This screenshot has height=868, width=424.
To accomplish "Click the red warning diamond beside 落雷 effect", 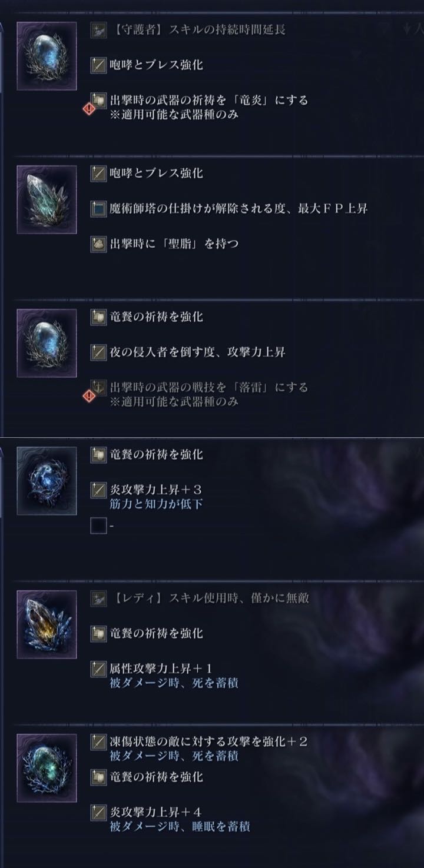I will coord(90,396).
